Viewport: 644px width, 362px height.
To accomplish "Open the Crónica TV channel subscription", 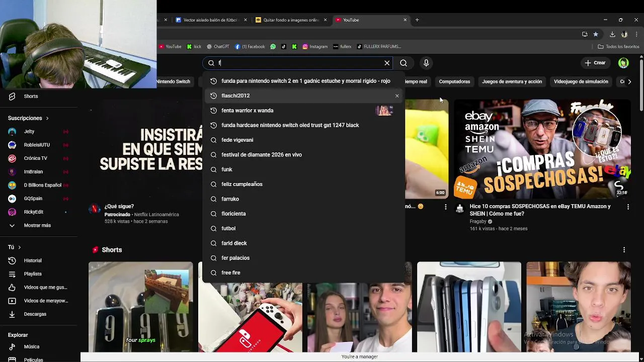I will tap(39, 158).
